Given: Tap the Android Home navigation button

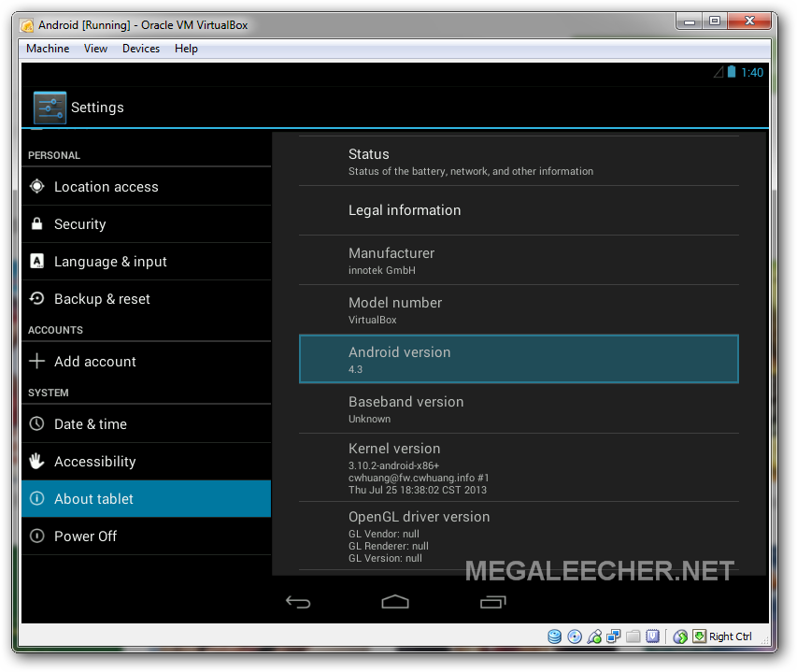Looking at the screenshot, I should tap(395, 602).
